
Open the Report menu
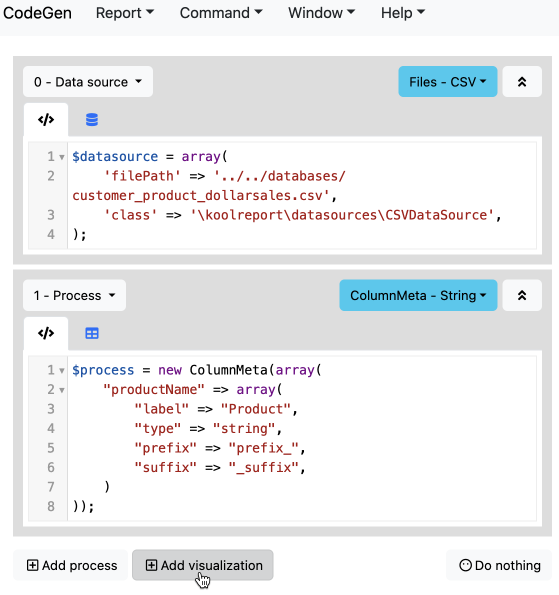pyautogui.click(x=125, y=13)
